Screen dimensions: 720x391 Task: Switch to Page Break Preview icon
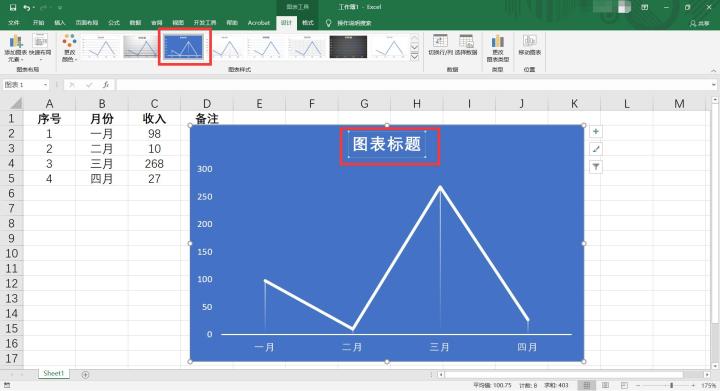[624, 385]
